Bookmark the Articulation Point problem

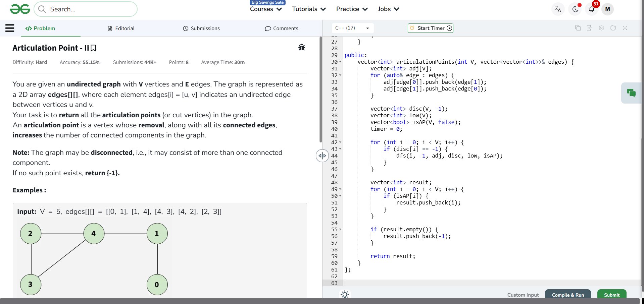tap(94, 48)
